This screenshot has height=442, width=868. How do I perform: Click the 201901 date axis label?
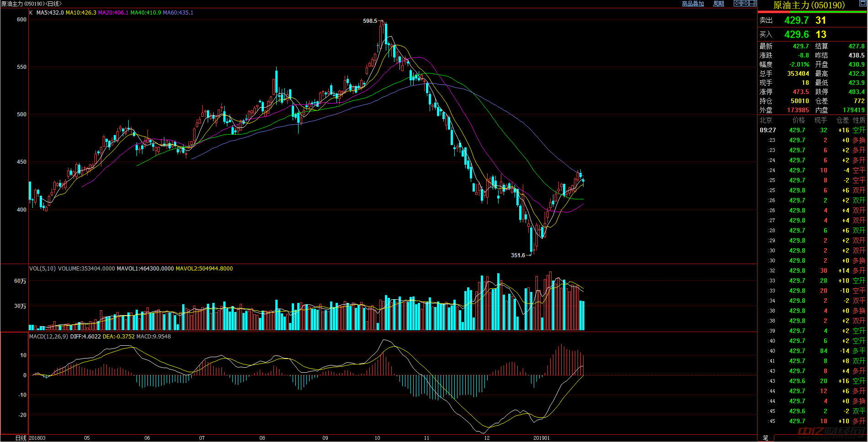542,438
